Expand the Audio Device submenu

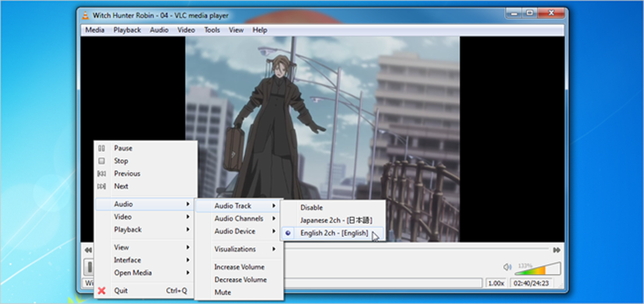(x=235, y=231)
